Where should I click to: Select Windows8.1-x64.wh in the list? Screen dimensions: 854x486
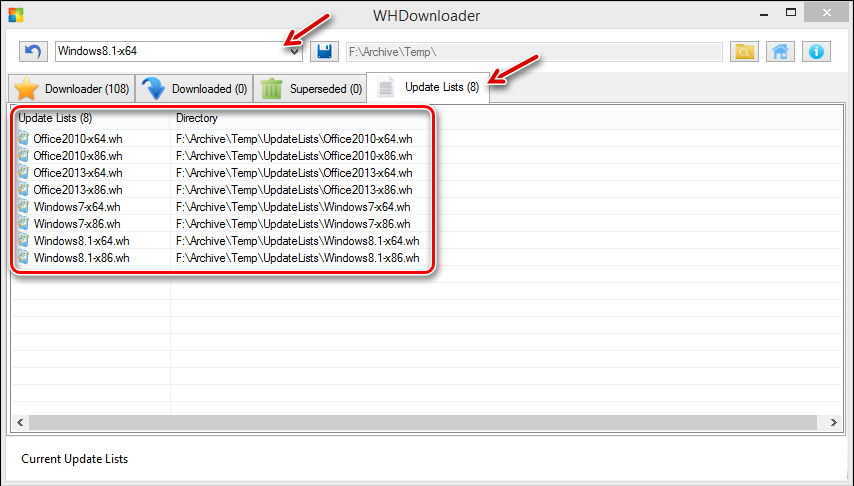[x=81, y=240]
